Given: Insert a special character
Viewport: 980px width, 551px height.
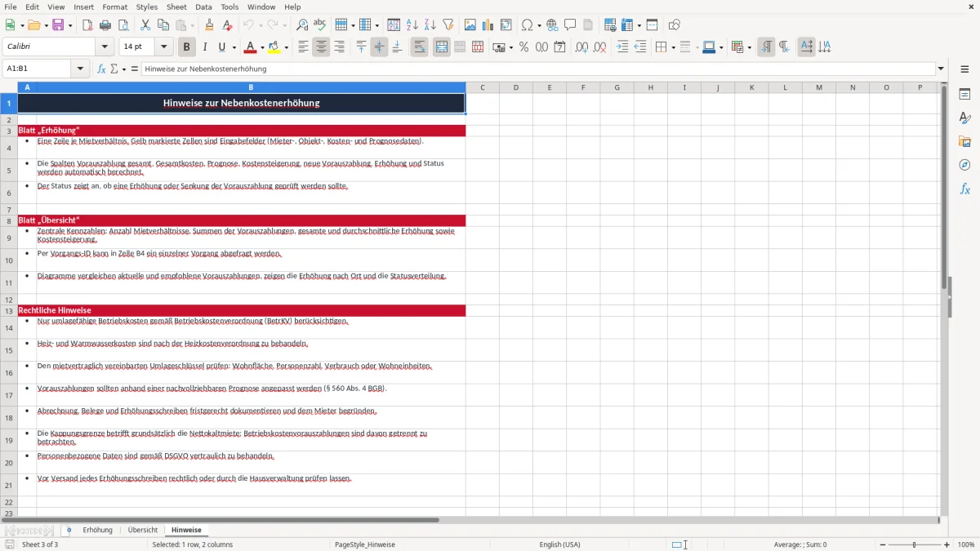Looking at the screenshot, I should tap(527, 25).
